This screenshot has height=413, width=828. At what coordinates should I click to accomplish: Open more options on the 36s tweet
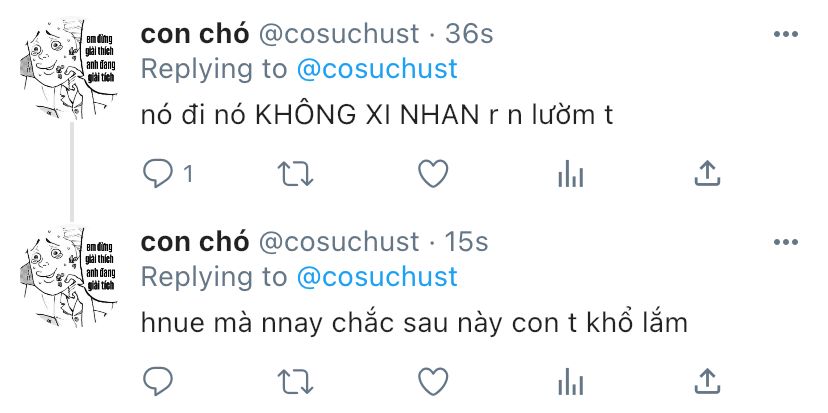(786, 34)
